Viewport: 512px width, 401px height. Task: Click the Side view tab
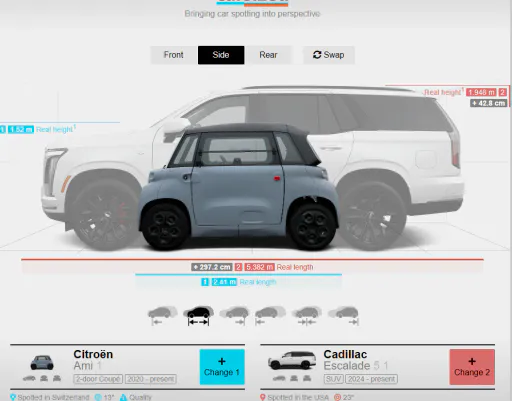[x=221, y=55]
